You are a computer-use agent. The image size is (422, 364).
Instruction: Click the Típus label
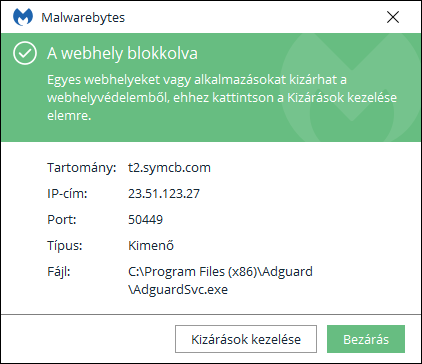[x=65, y=245]
